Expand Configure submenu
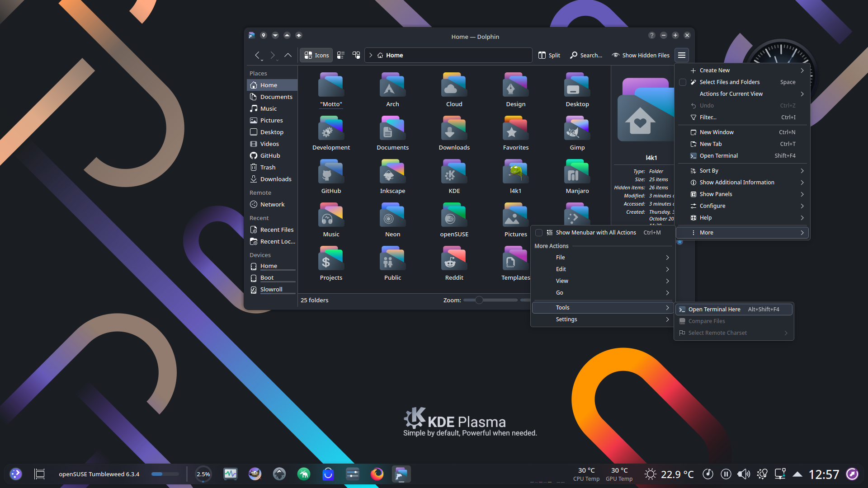The height and width of the screenshot is (488, 868). click(x=742, y=206)
